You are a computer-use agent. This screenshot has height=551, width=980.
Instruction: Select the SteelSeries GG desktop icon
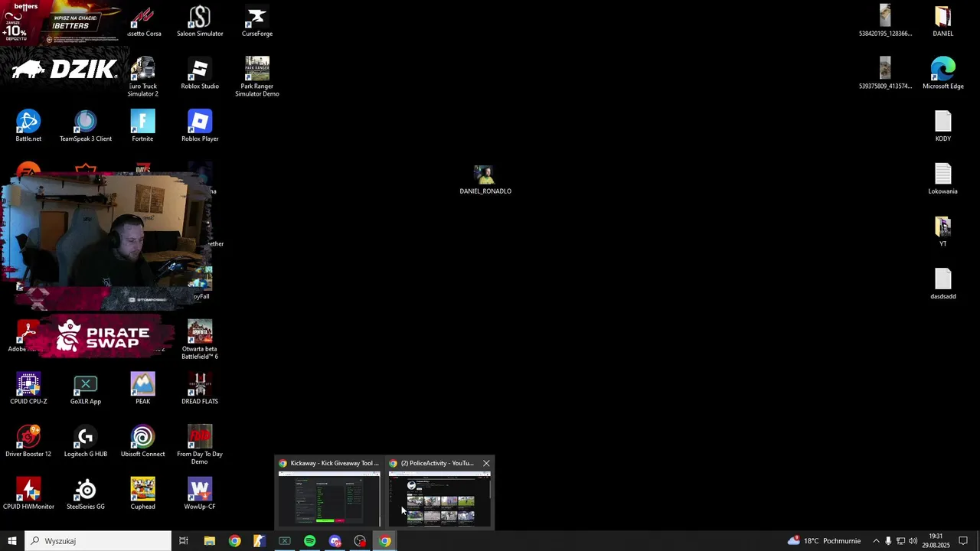pyautogui.click(x=86, y=494)
